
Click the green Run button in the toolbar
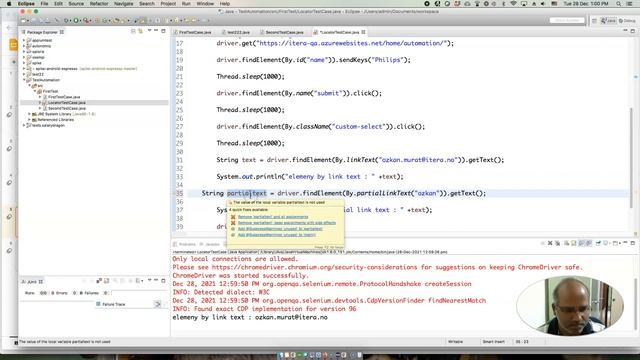(x=76, y=20)
